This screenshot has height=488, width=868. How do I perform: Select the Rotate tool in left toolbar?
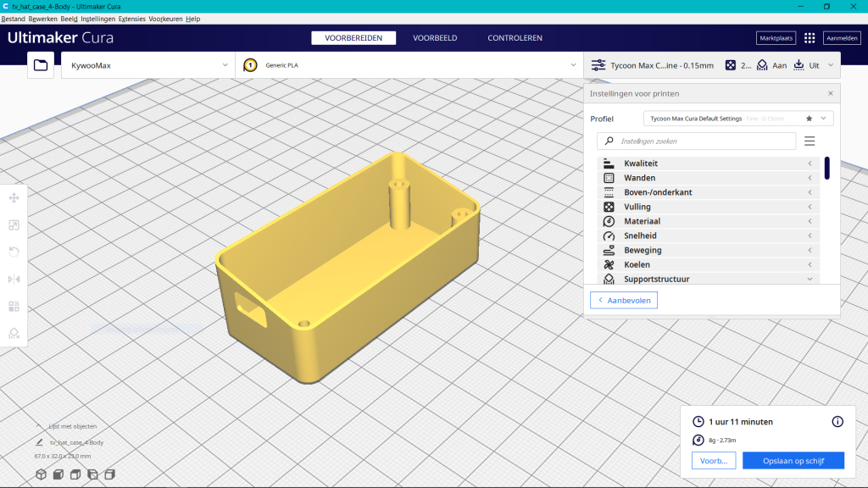coord(14,252)
